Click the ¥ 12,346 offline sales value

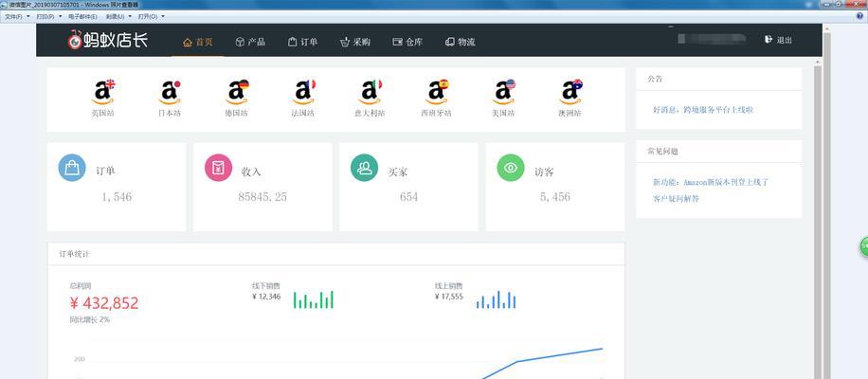266,297
